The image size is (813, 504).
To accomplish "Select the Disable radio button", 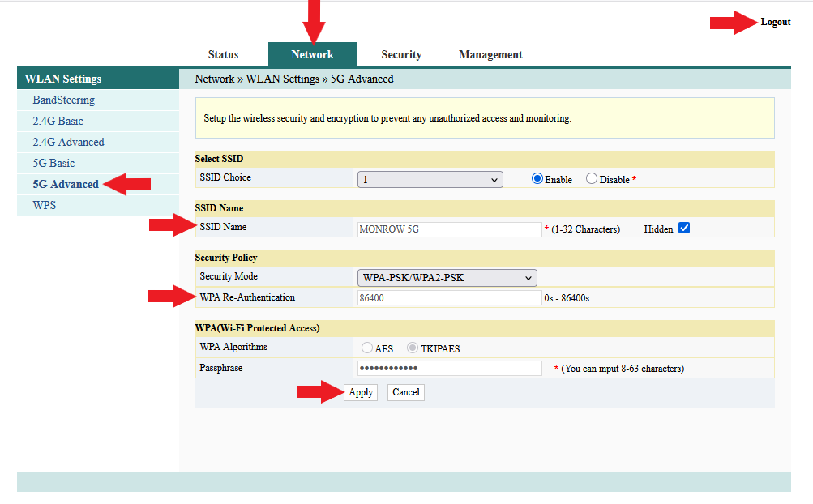I will 592,179.
